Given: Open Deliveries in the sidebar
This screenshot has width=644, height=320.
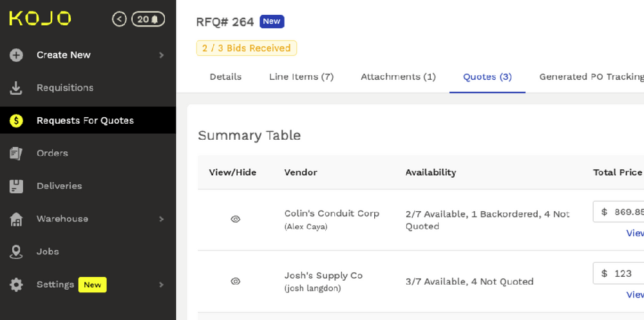Looking at the screenshot, I should 59,186.
